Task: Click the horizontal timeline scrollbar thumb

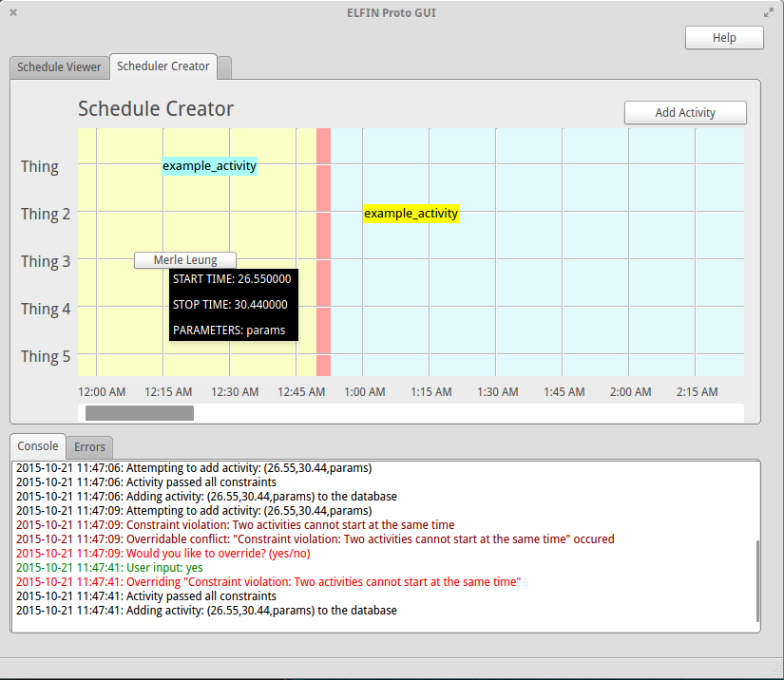Action: tap(140, 413)
